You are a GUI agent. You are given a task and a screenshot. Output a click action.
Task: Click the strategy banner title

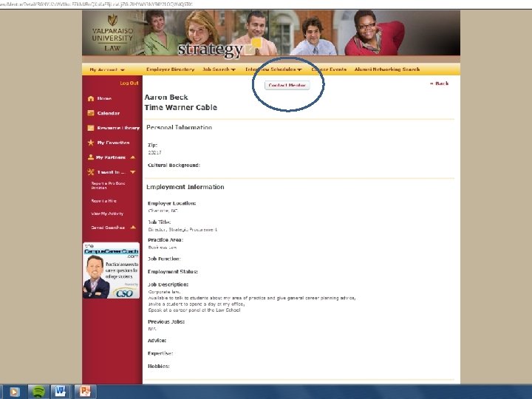(x=211, y=50)
